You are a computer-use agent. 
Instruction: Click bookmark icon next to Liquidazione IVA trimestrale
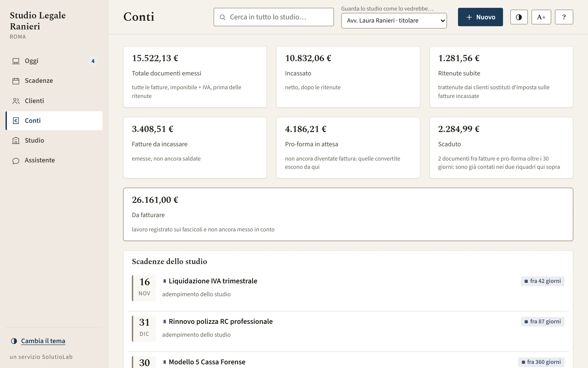coord(164,281)
